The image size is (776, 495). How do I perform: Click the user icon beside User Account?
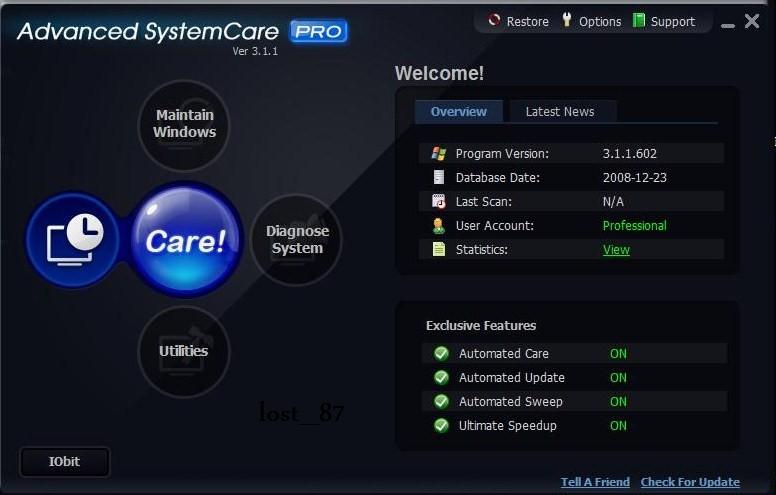(x=438, y=226)
